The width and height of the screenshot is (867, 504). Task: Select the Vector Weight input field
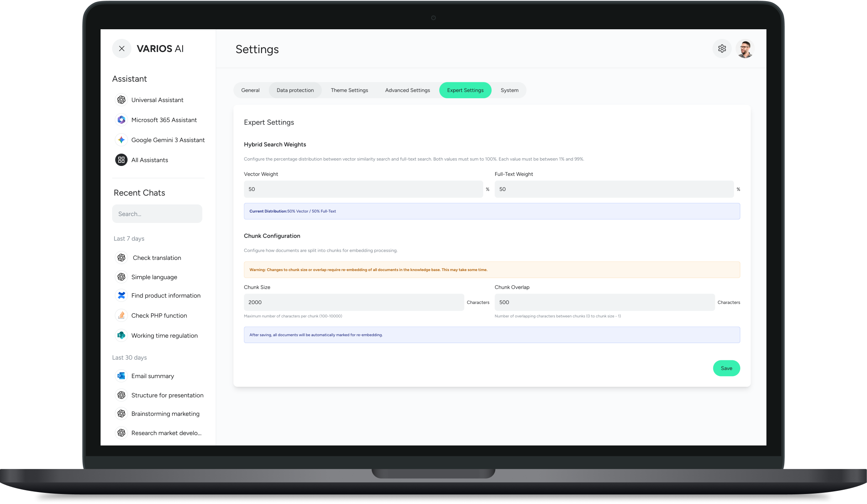(x=363, y=189)
